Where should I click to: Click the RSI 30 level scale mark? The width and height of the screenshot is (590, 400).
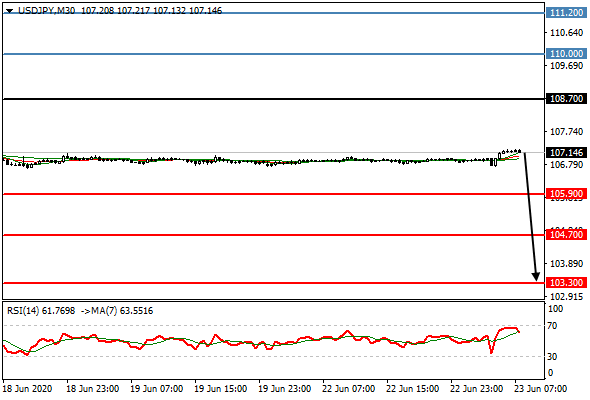[552, 356]
